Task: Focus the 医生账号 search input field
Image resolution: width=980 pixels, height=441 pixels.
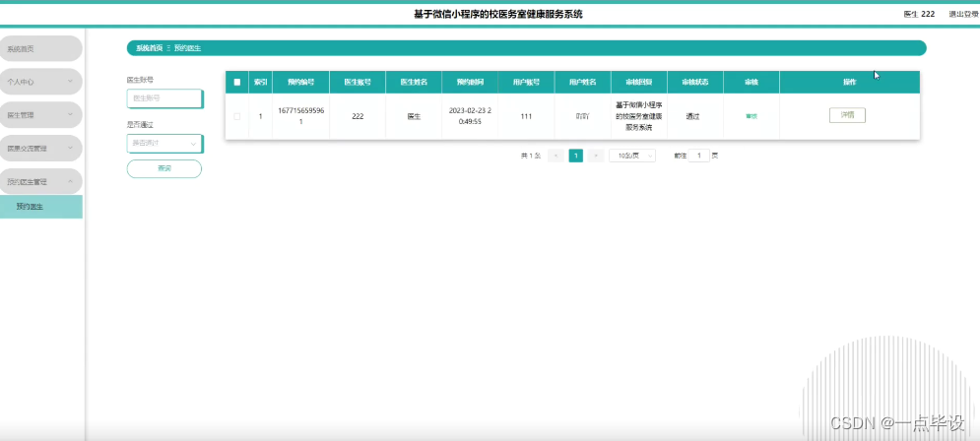Action: tap(165, 98)
